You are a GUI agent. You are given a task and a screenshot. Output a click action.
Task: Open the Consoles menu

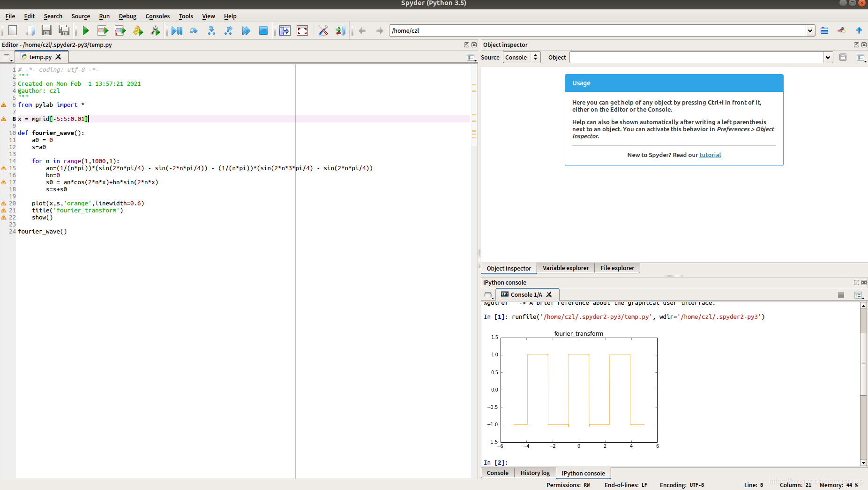[157, 16]
